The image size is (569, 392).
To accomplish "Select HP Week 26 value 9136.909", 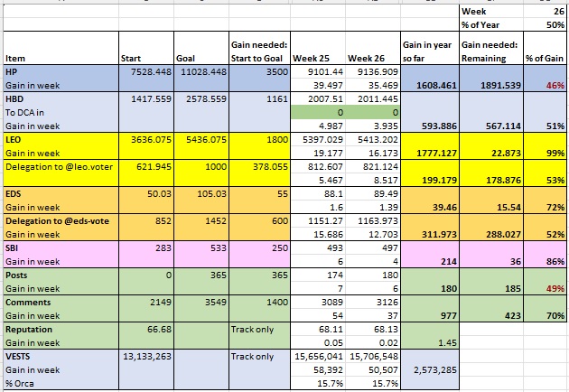I will (x=373, y=72).
